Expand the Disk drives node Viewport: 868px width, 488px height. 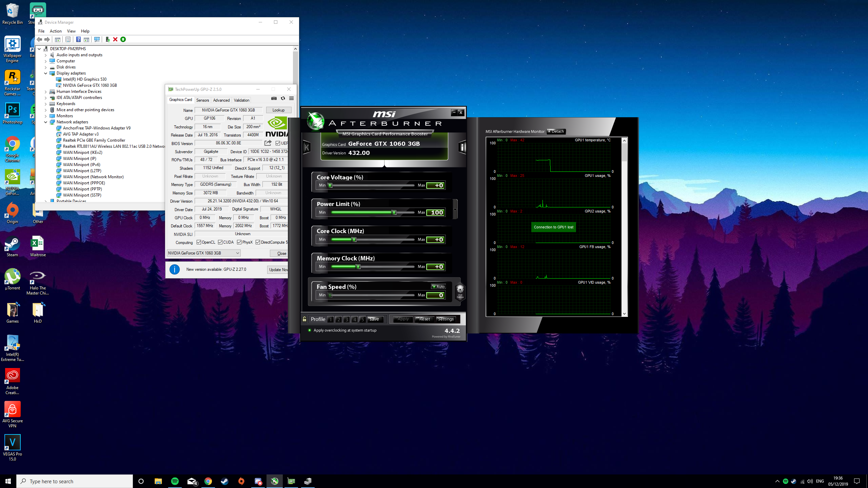click(x=46, y=67)
